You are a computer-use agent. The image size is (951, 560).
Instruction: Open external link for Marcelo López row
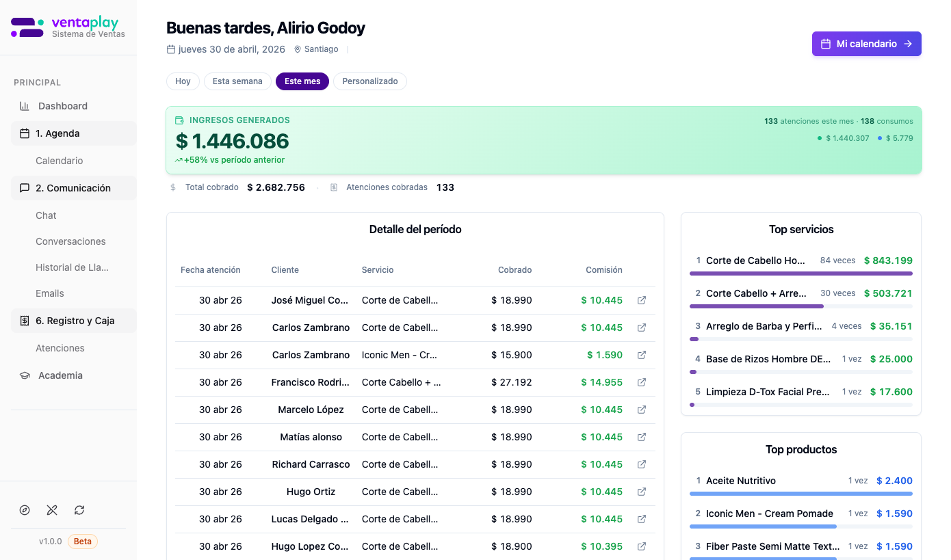click(642, 410)
